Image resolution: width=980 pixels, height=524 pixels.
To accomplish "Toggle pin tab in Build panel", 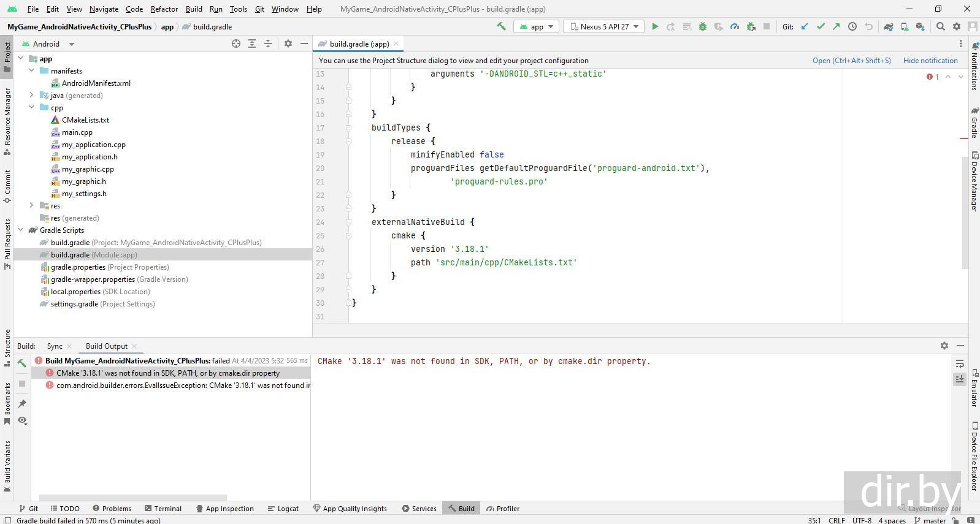I will click(x=22, y=403).
